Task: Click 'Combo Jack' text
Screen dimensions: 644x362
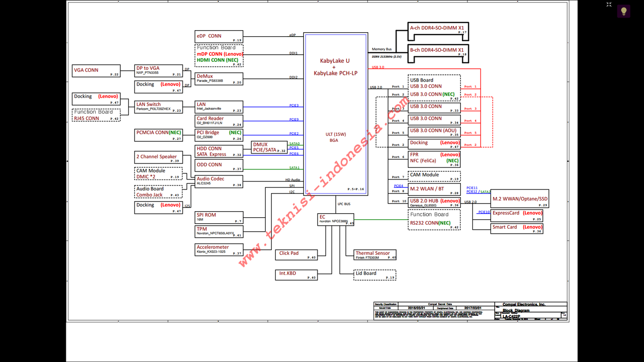Action: [149, 195]
